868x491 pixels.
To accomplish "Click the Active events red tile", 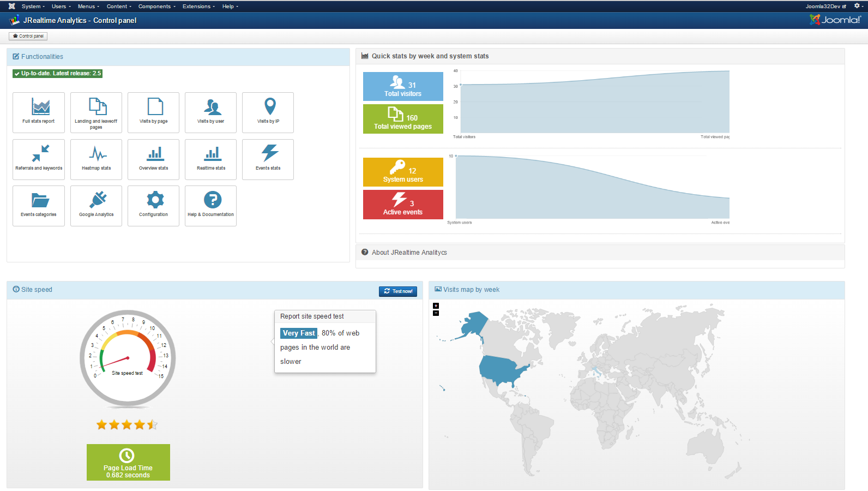I will pos(403,205).
